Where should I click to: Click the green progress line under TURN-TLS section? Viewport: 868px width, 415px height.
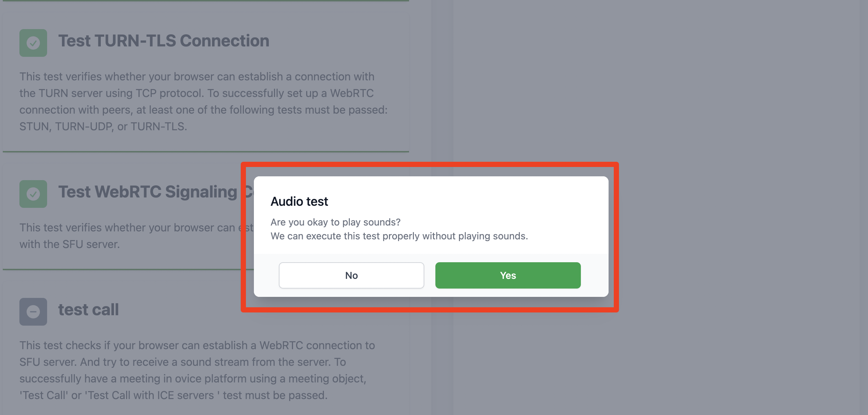click(x=206, y=151)
